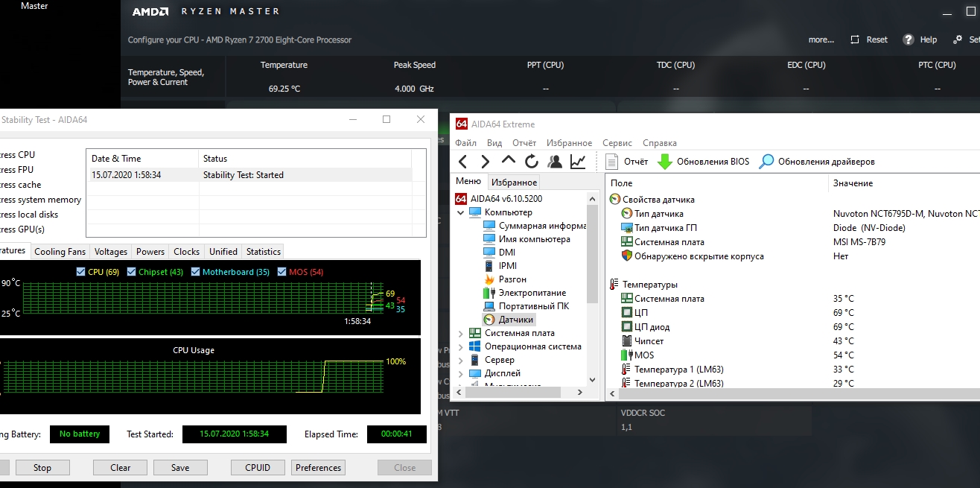Toggle the CPU (69) graph checkbox
Screen dimensions: 980x488
click(81, 272)
